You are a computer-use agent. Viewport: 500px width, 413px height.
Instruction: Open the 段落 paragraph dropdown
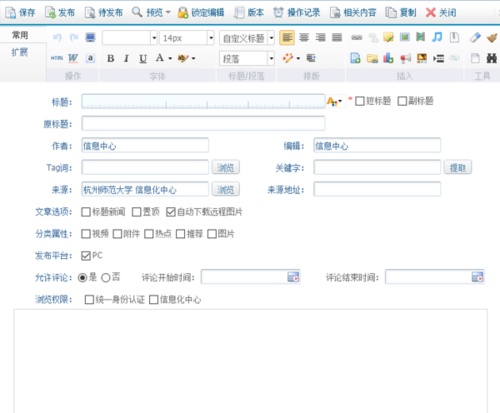pos(271,59)
